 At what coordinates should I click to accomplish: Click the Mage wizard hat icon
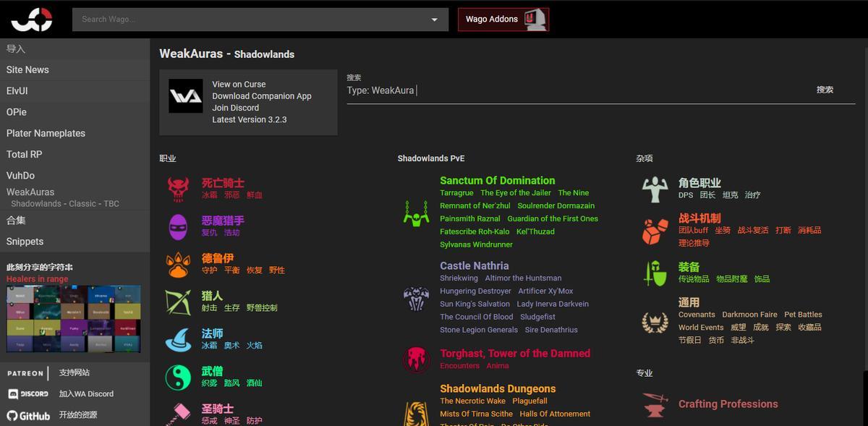178,339
